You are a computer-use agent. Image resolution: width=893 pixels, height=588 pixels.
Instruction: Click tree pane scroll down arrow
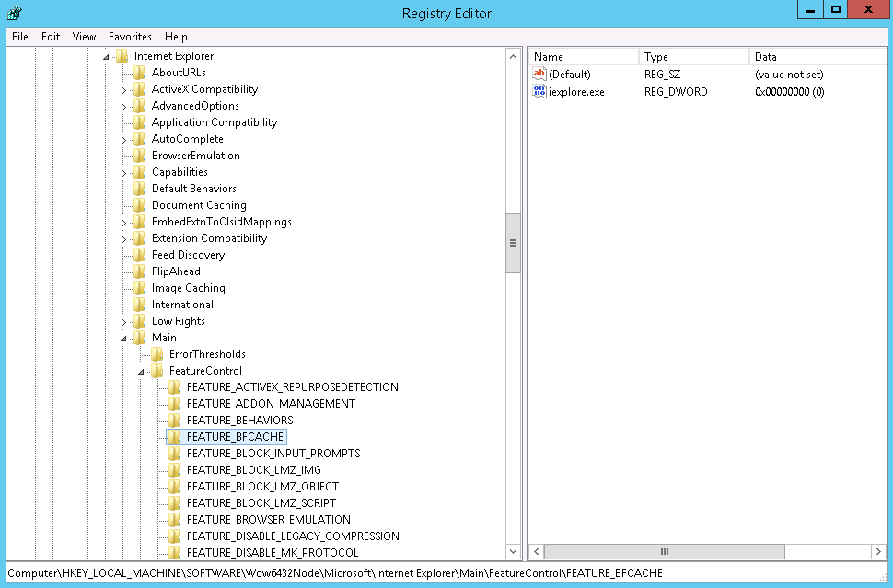coord(513,551)
